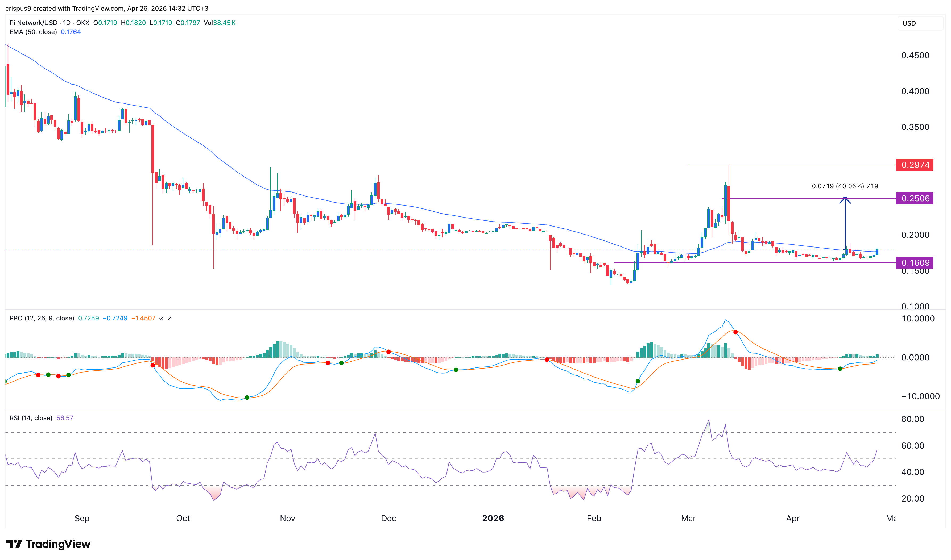Click the red 0.2974 price label
This screenshot has width=951, height=560.
point(914,165)
